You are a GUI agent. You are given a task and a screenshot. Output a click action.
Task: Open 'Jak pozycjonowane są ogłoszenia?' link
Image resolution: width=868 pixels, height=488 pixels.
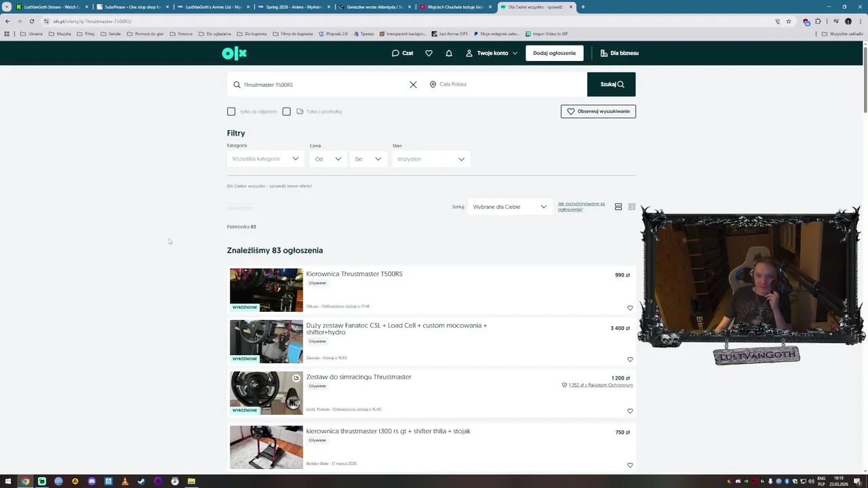tap(581, 207)
